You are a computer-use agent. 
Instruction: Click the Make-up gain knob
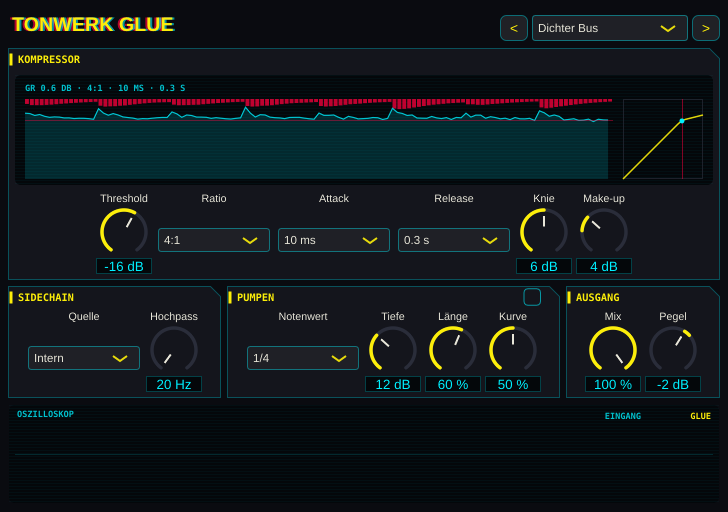tap(604, 231)
